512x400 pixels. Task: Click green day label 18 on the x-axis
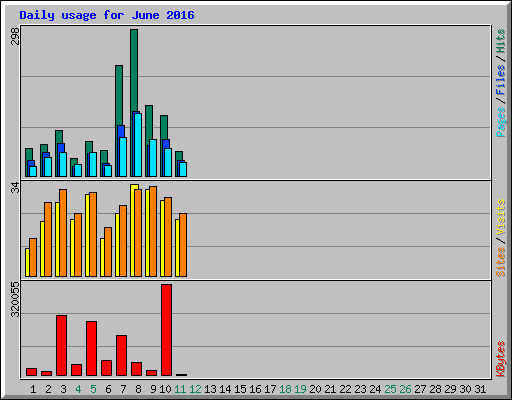click(285, 389)
